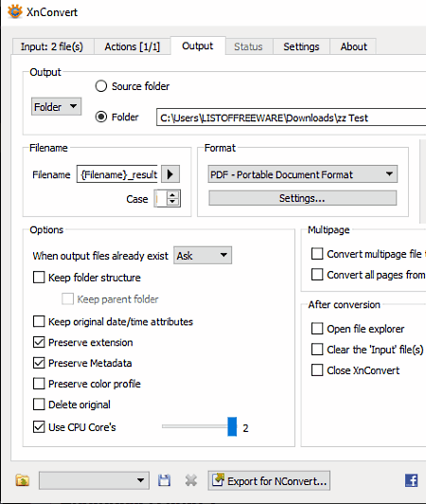The height and width of the screenshot is (504, 426).
Task: Open the Status tab
Action: click(x=248, y=46)
